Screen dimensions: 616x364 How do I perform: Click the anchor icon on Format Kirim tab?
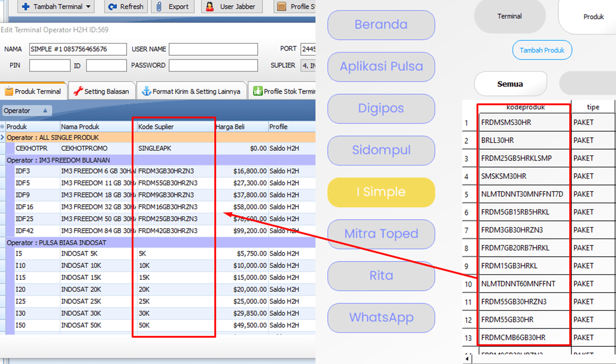click(146, 91)
